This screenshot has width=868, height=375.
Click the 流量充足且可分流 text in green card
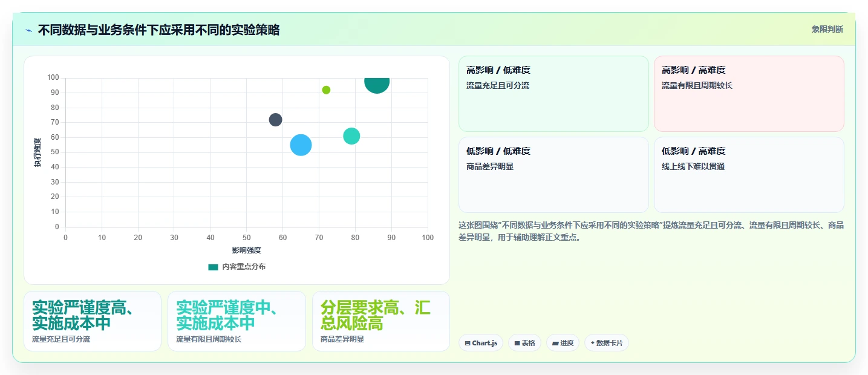pyautogui.click(x=498, y=85)
